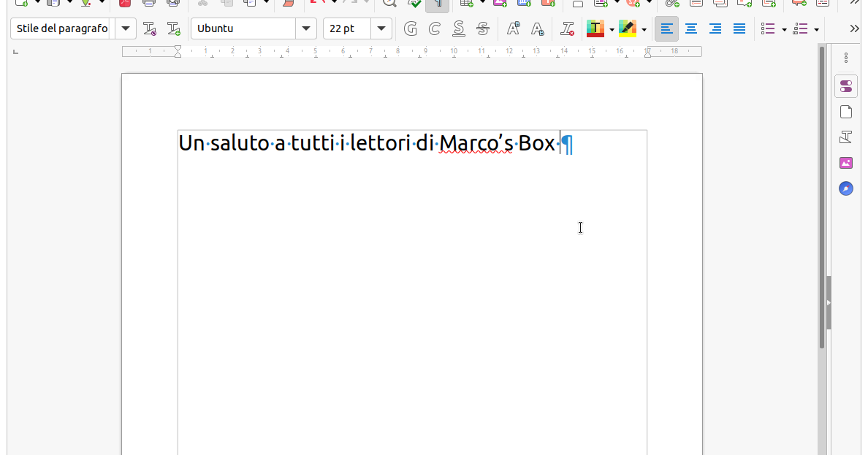
Task: Switch to the Page deck in the sidebar
Action: [x=845, y=111]
